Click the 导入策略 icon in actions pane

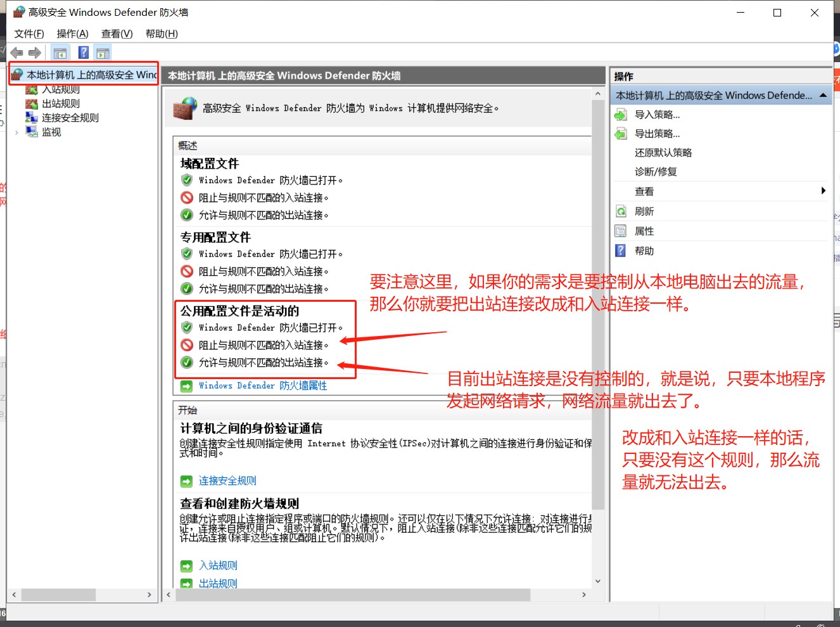[621, 115]
